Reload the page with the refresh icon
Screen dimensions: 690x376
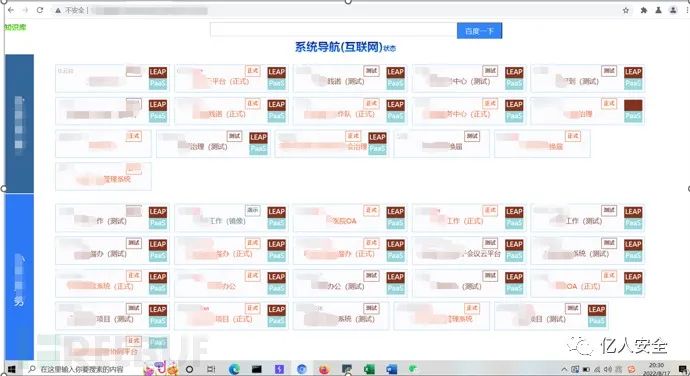pos(40,10)
